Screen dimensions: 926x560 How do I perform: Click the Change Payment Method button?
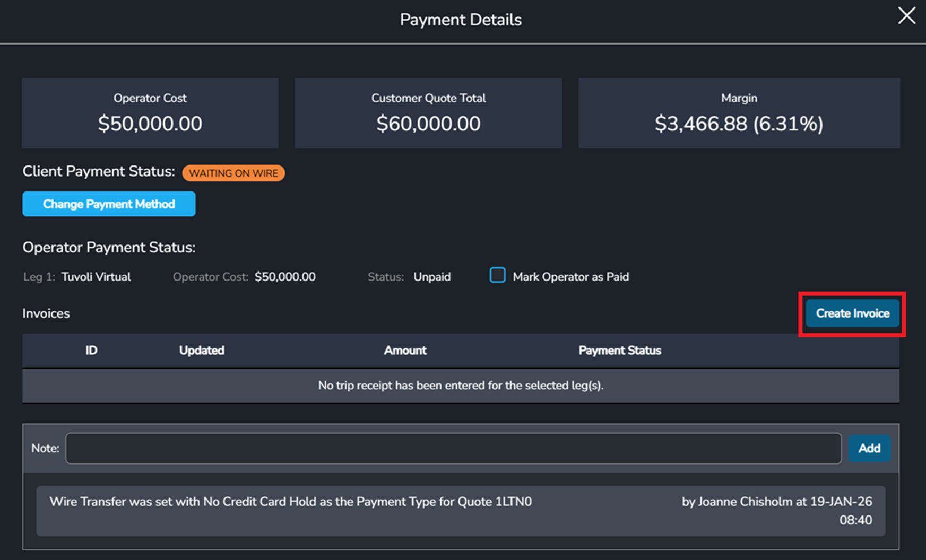pos(109,204)
